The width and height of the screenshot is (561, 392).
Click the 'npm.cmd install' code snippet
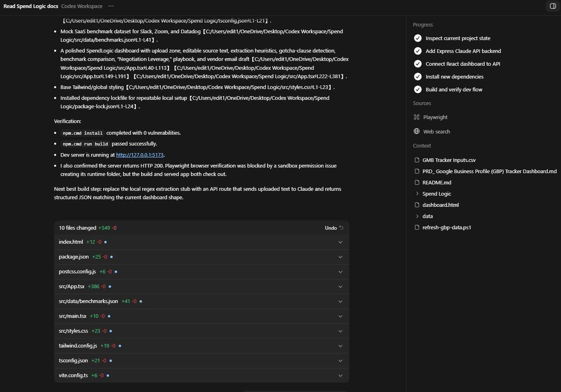[x=83, y=133]
